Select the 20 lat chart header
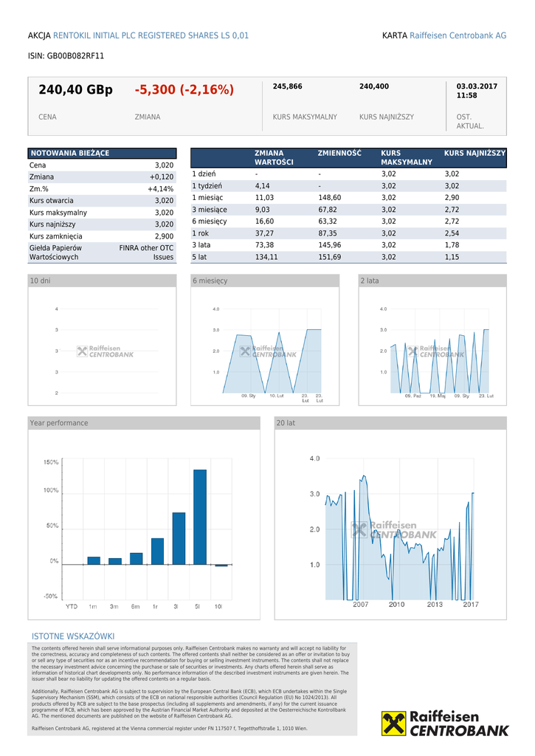 [390, 423]
